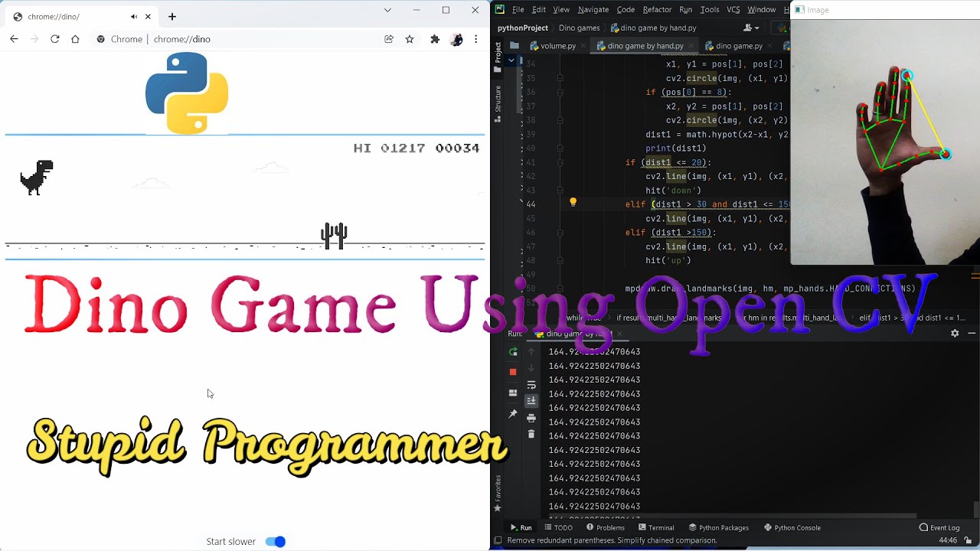The width and height of the screenshot is (980, 551).
Task: Reload the chrome://dino page
Action: coord(55,39)
